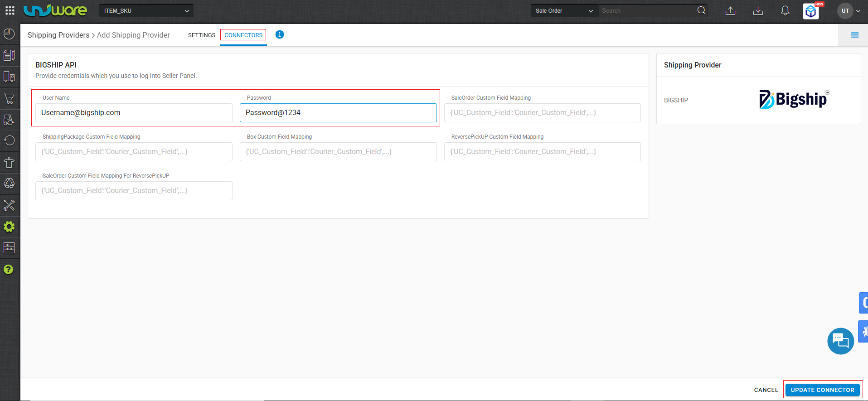Click the BIGSHIP API heading

pyautogui.click(x=56, y=65)
